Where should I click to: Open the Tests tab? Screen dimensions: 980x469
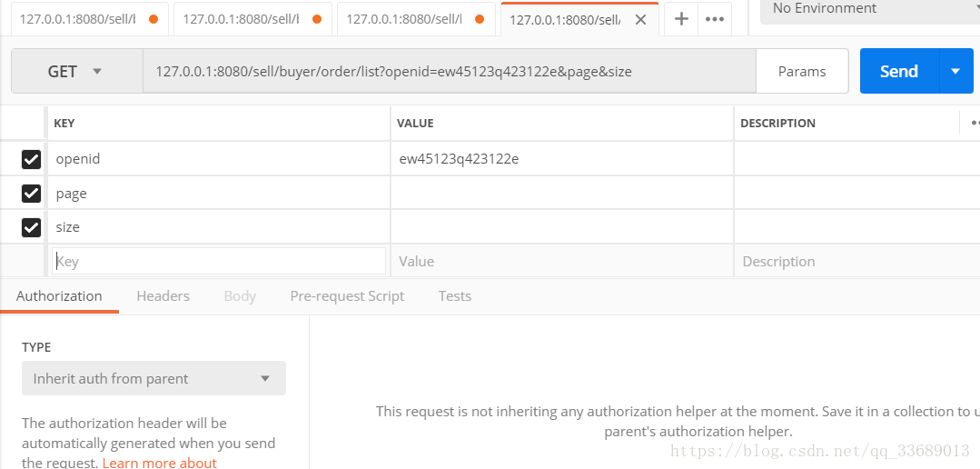coord(454,295)
